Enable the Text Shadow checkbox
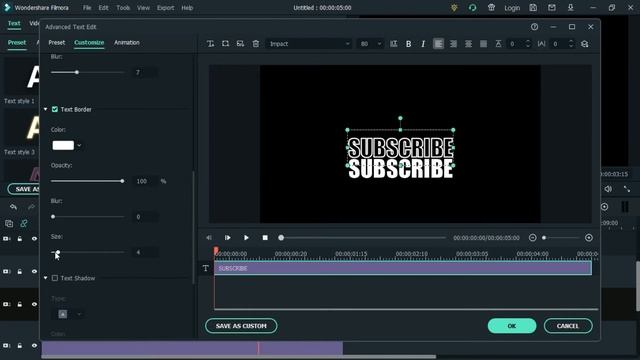This screenshot has width=640, height=360. 55,278
